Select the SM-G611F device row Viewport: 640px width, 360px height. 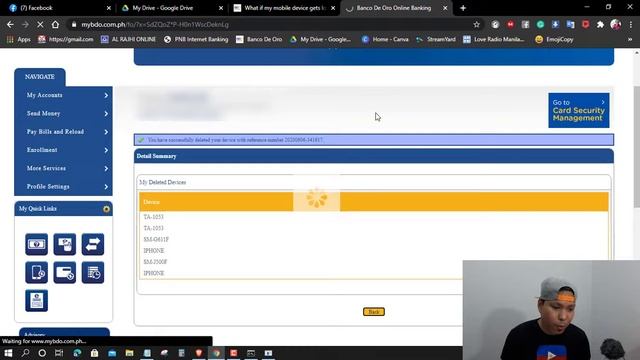[373, 239]
